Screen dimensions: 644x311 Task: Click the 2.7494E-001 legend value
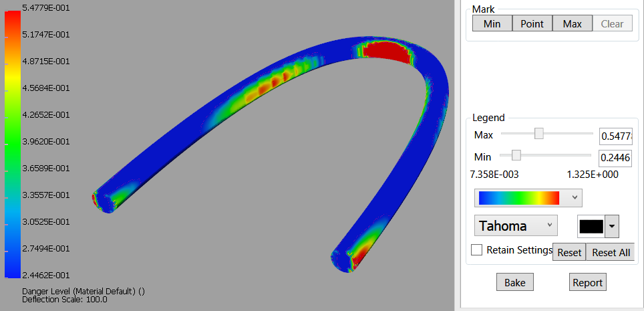coord(45,249)
